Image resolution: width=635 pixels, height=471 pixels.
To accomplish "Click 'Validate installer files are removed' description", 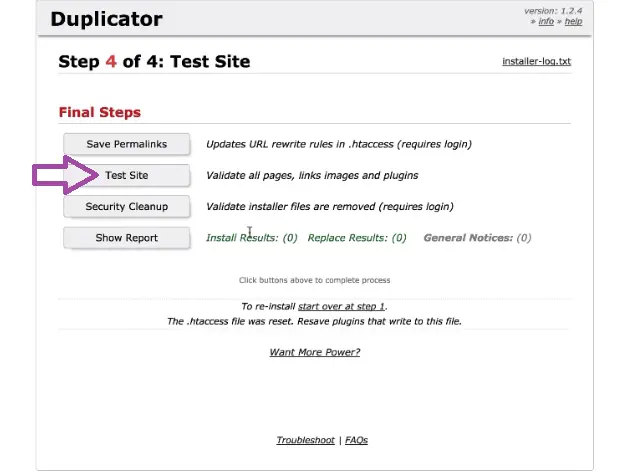I will (330, 207).
